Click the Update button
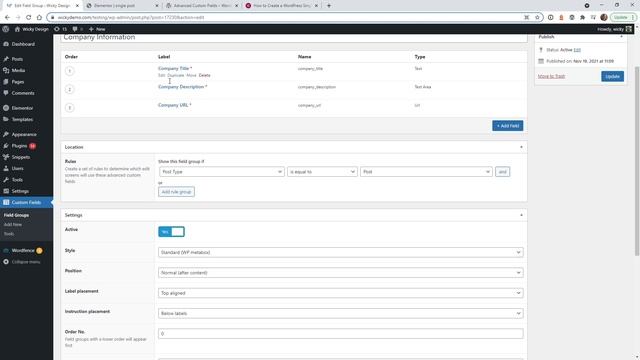Viewport: 640px width, 360px height. point(612,76)
